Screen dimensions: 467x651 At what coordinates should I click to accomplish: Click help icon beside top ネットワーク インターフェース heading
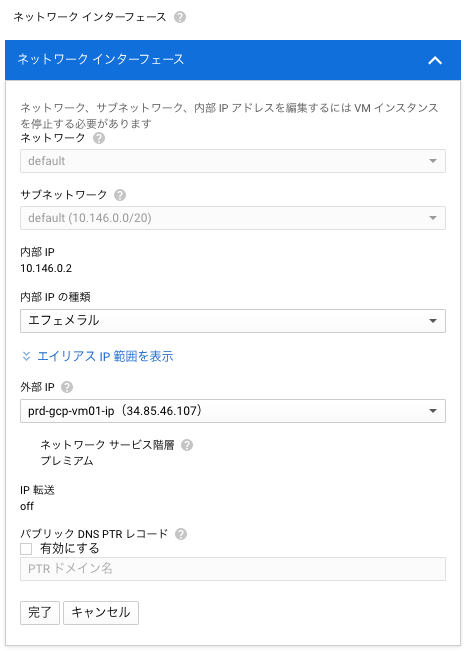tap(180, 17)
